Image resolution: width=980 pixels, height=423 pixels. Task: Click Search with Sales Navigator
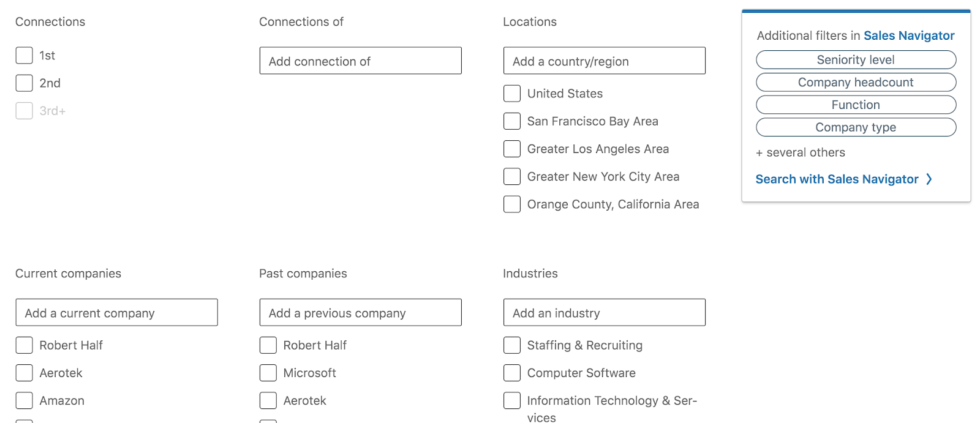(842, 179)
